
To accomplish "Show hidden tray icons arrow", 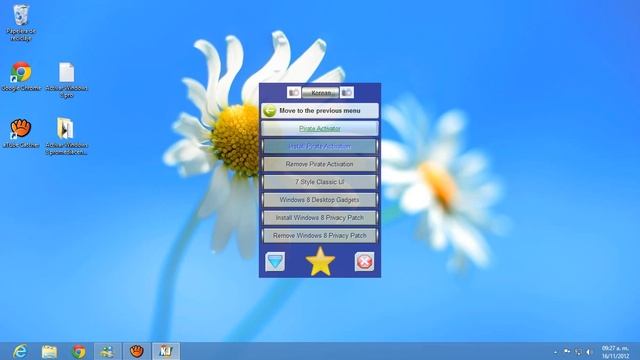I will (x=555, y=352).
